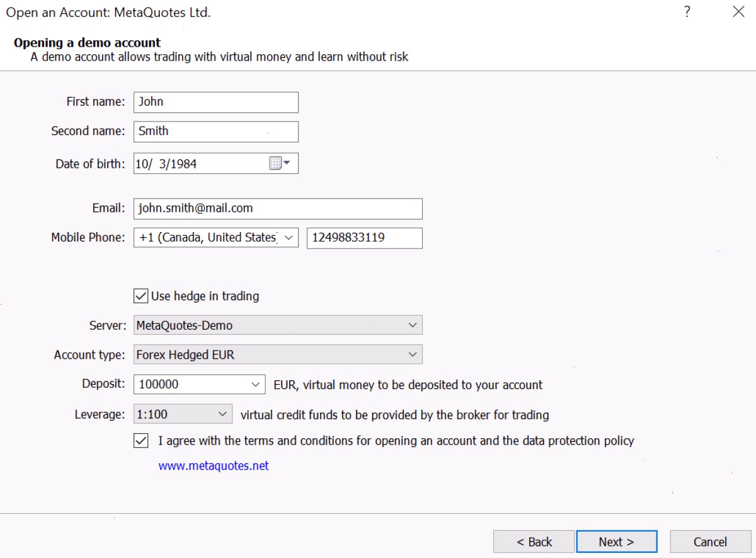The image size is (756, 558).
Task: Click the 'Second name:' label
Action: [x=88, y=131]
